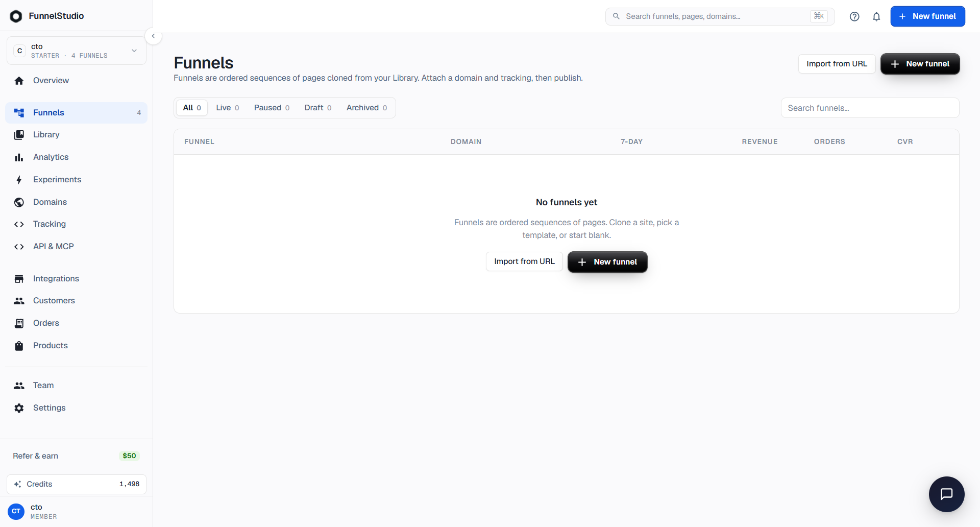Image resolution: width=980 pixels, height=527 pixels.
Task: Click the $50 referral badge
Action: pyautogui.click(x=129, y=456)
